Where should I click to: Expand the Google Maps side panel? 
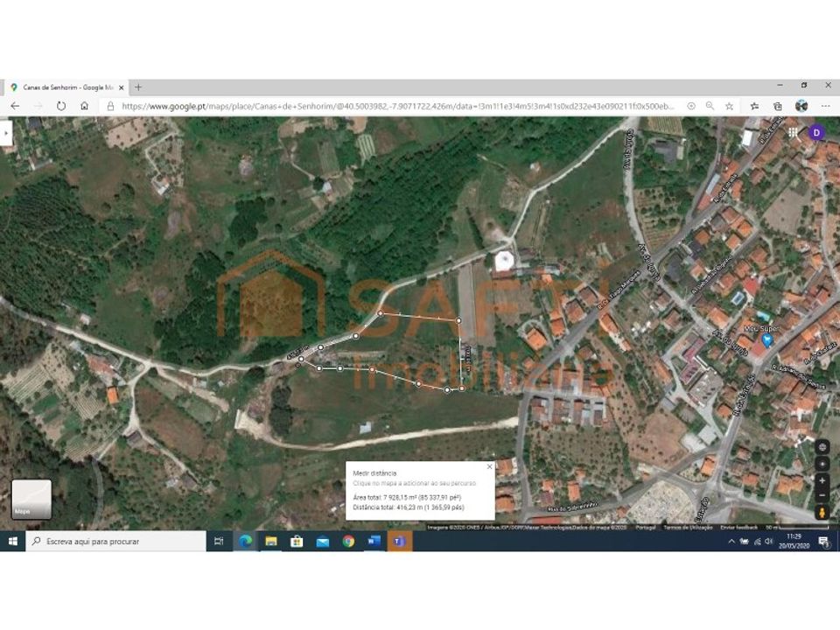click(x=5, y=132)
